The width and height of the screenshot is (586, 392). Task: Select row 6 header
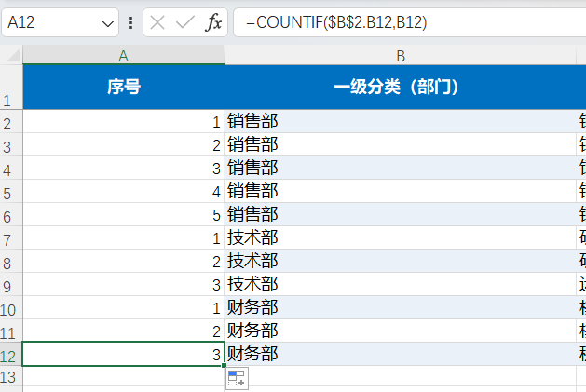click(11, 214)
